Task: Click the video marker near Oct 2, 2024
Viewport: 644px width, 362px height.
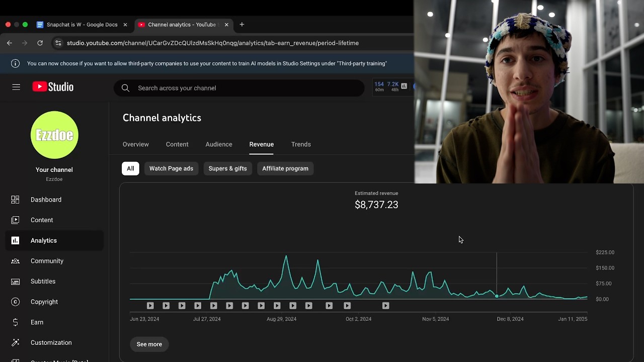Action: [347, 306]
